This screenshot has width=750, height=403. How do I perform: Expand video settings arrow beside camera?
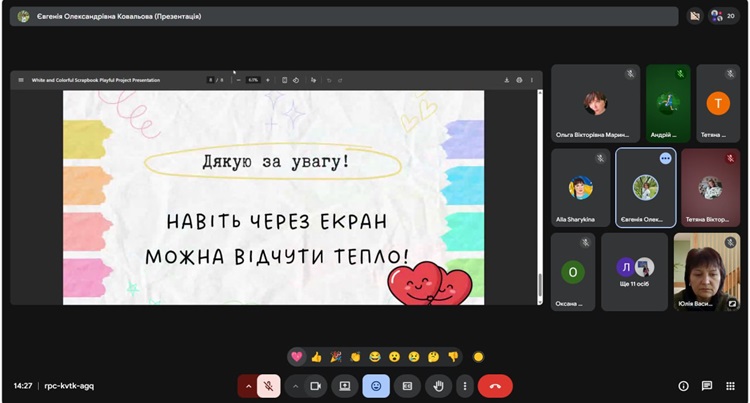pos(294,386)
